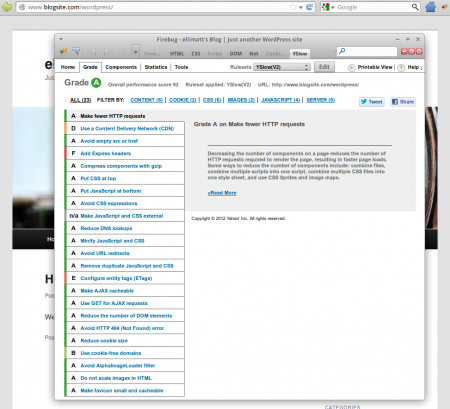Image resolution: width=450 pixels, height=409 pixels.
Task: Switch to the HTML panel tab
Action: pos(177,54)
